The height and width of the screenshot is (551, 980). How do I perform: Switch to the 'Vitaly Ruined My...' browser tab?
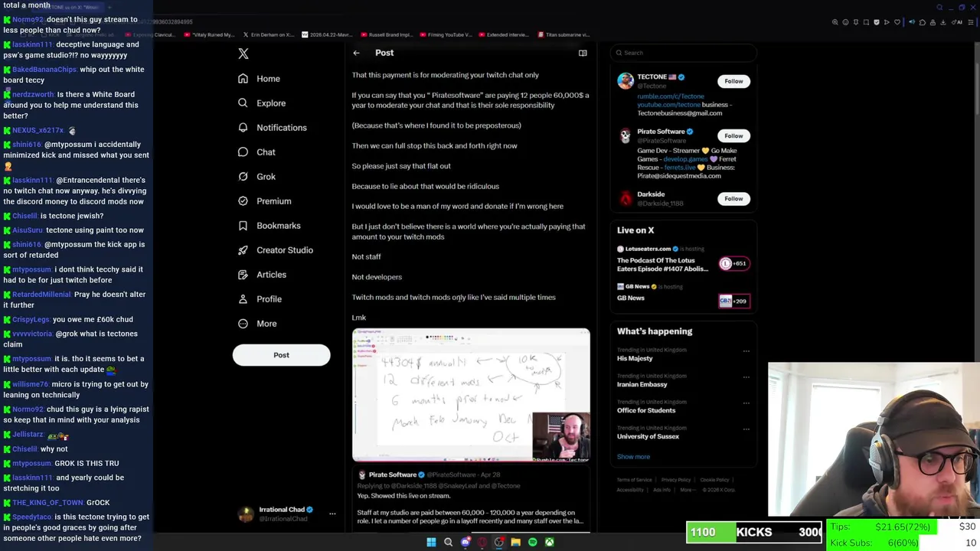[x=208, y=34]
